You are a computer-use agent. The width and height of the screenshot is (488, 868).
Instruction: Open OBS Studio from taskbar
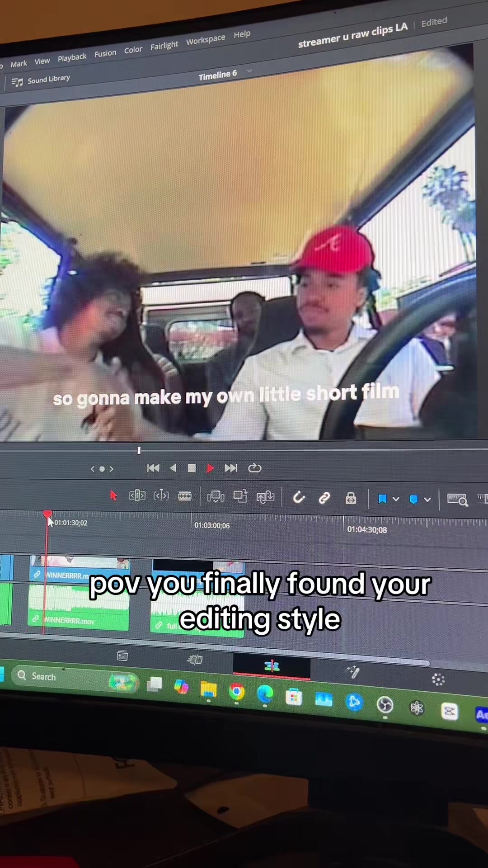385,705
